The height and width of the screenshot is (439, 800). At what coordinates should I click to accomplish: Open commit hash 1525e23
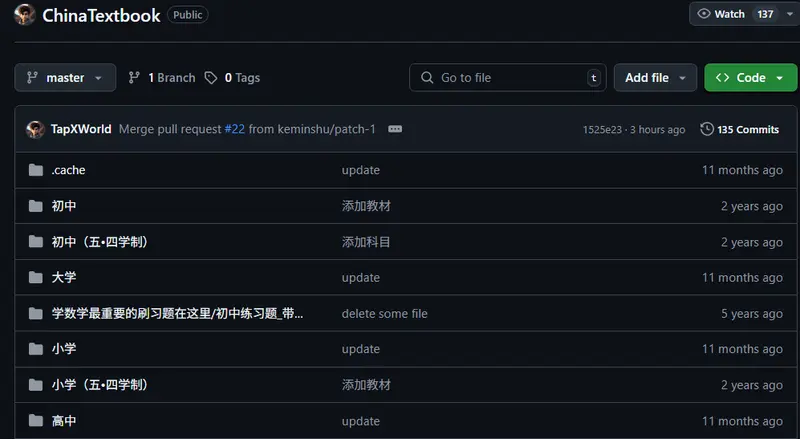click(x=602, y=130)
